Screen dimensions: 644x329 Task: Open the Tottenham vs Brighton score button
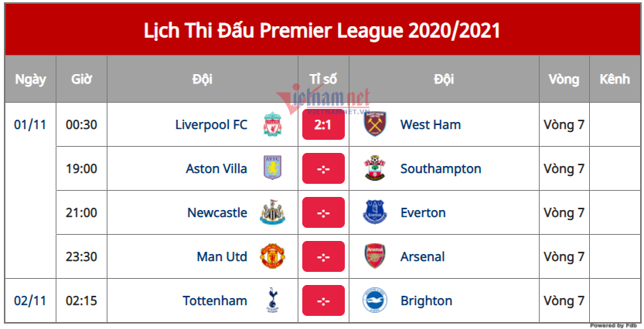point(323,301)
